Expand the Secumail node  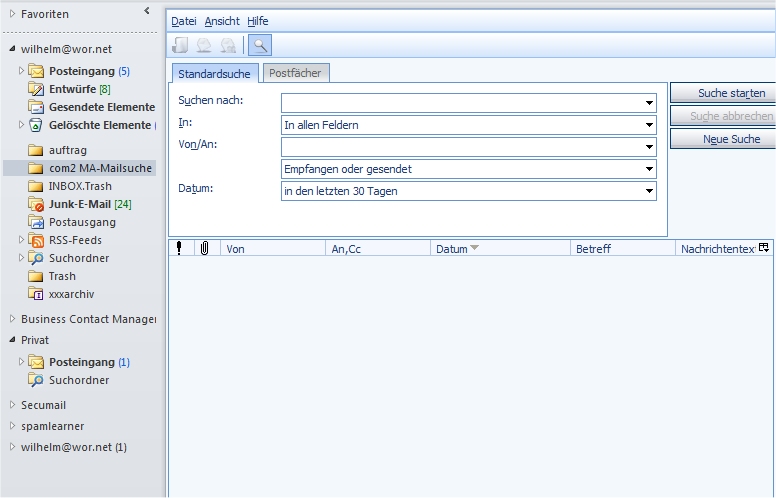(x=12, y=404)
